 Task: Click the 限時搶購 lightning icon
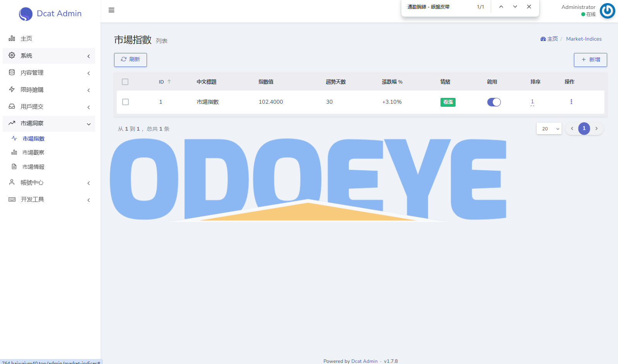[12, 89]
